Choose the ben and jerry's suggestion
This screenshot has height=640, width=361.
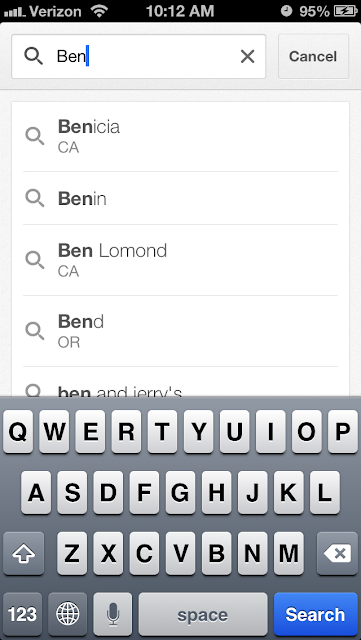click(x=180, y=382)
